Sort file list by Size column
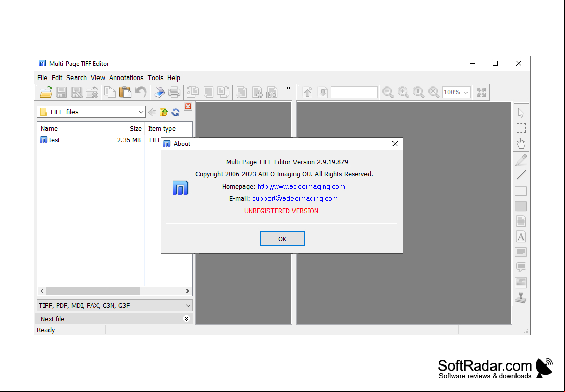 tap(127, 128)
